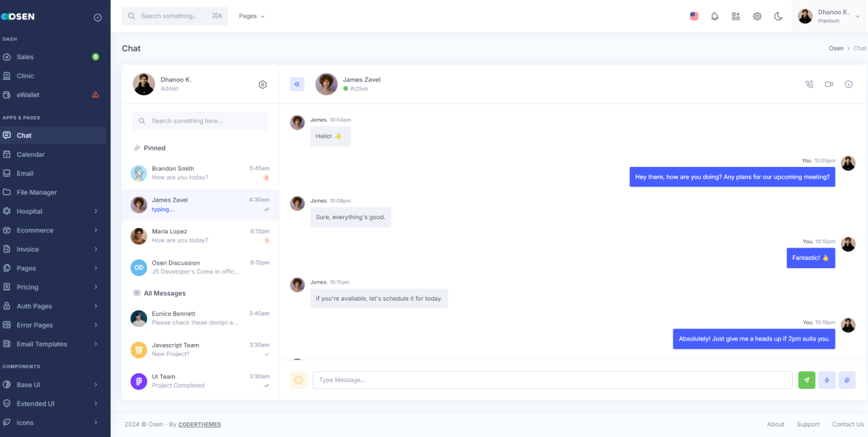
Task: Open Calendar from the sidebar
Action: coord(31,154)
